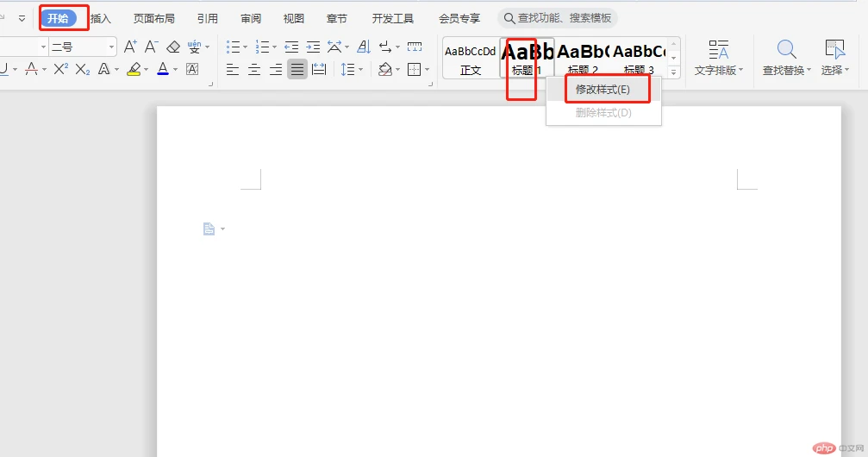The image size is (868, 457).
Task: Click the character border icon
Action: point(192,69)
